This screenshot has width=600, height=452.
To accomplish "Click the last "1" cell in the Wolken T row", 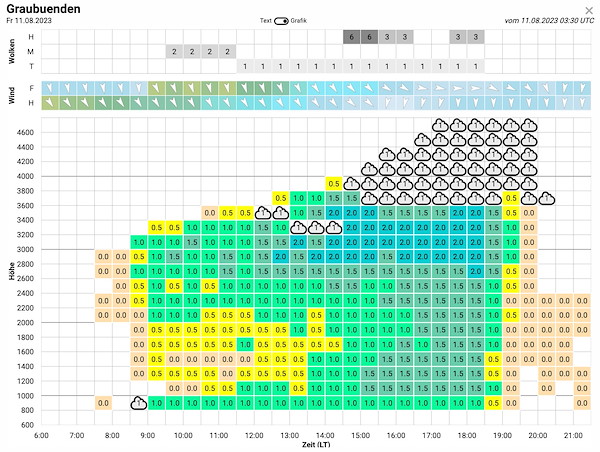I will 476,66.
